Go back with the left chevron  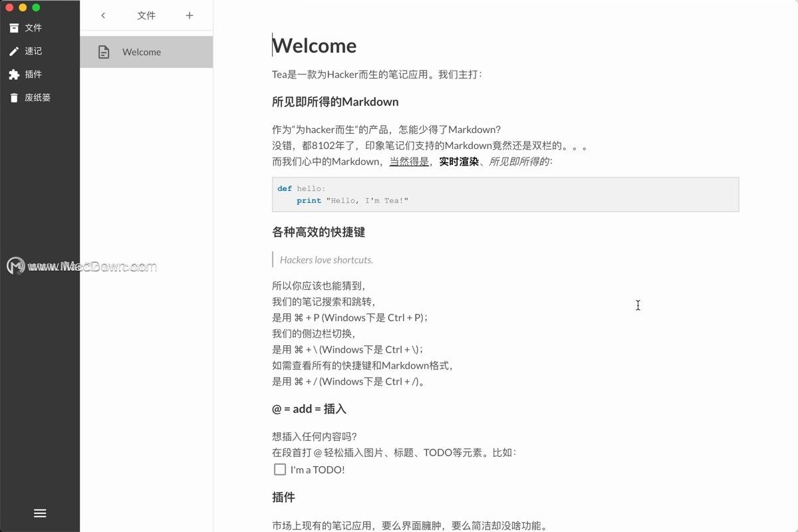click(x=103, y=15)
